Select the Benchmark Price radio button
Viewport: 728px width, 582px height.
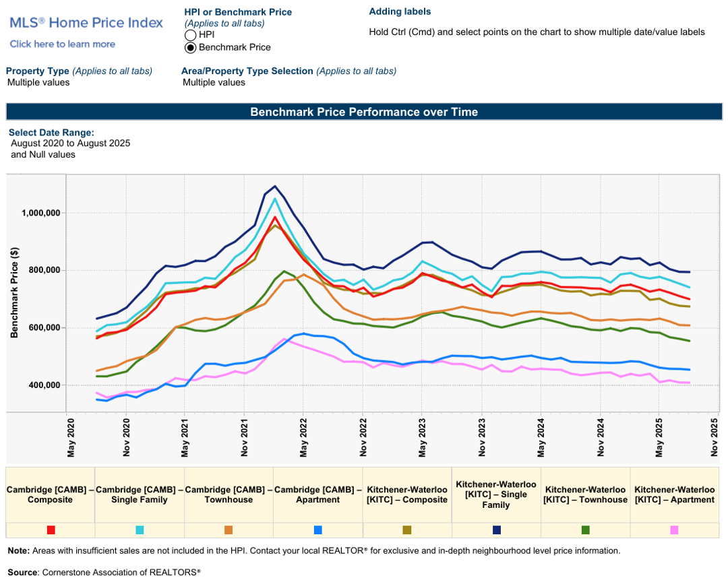pos(190,48)
